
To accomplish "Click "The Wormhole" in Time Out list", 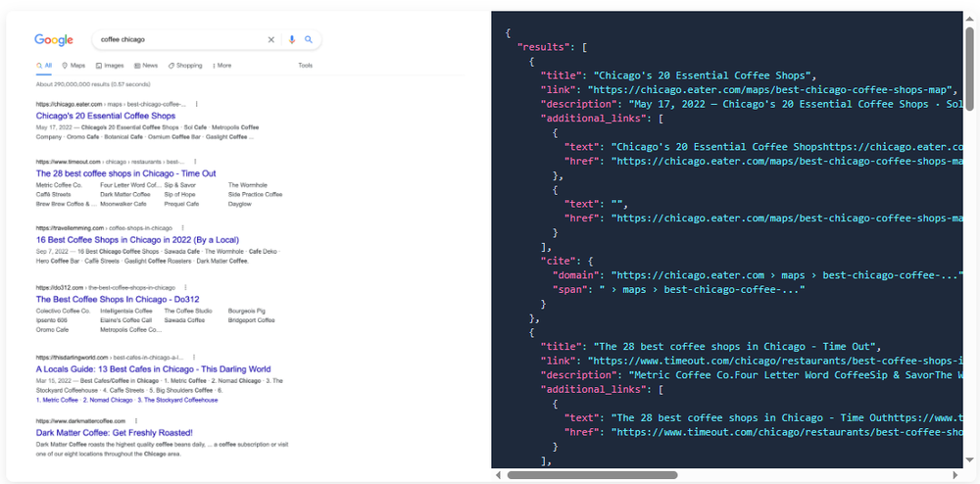I will coord(247,185).
